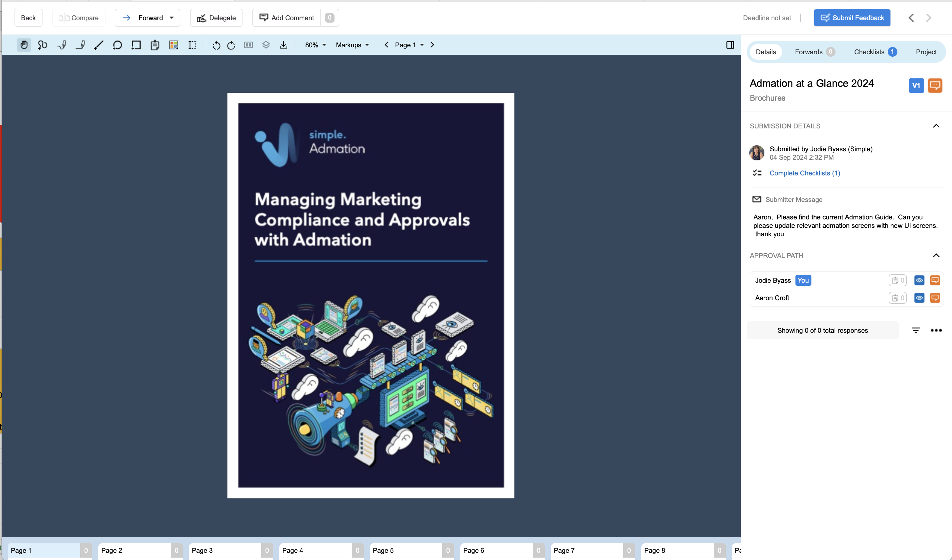Open the Forward dropdown arrow
The width and height of the screenshot is (952, 560).
click(172, 18)
